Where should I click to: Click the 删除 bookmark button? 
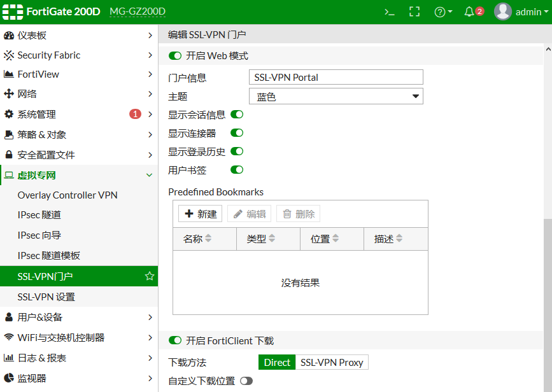coord(298,214)
